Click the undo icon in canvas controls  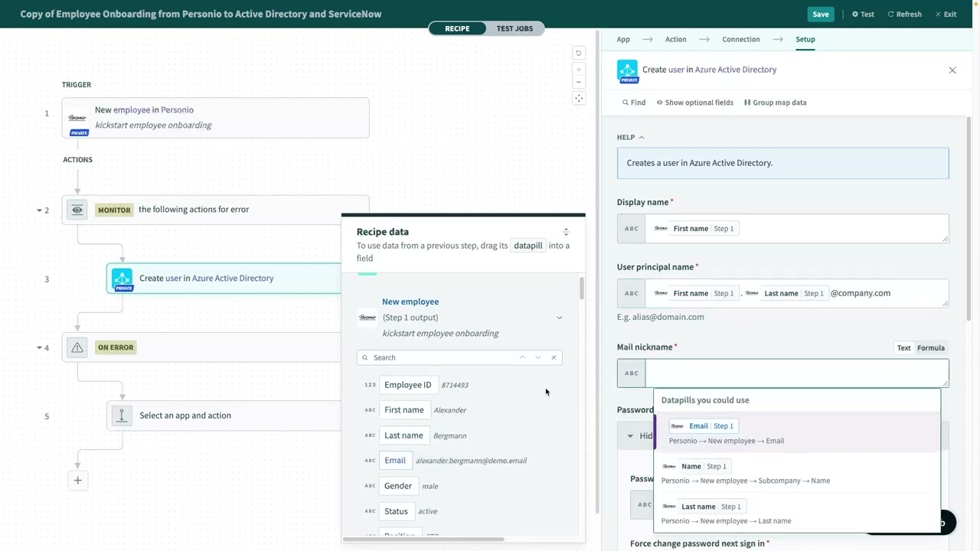[579, 54]
